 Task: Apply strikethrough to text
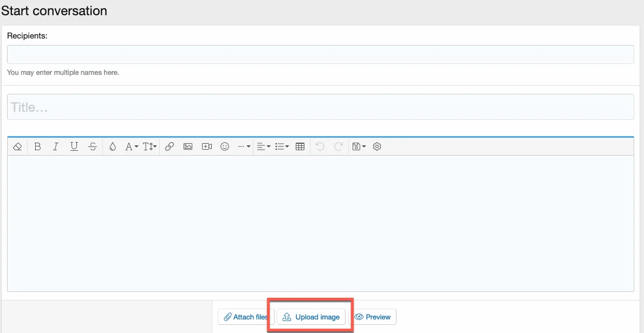[93, 146]
